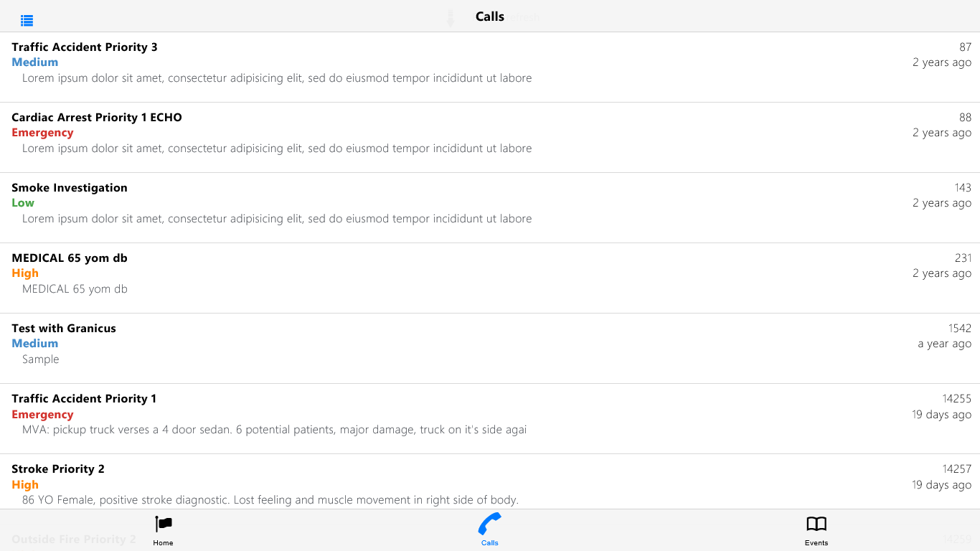The width and height of the screenshot is (980, 551).
Task: Select the Traffic Accident Priority 1 call
Action: tap(84, 399)
